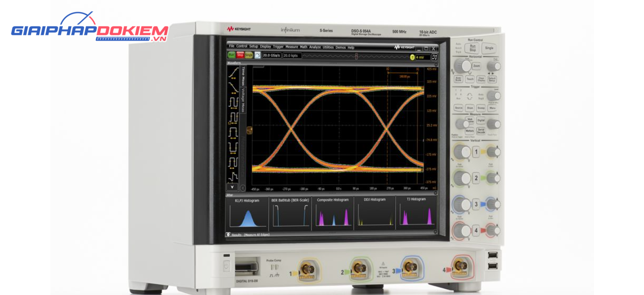The width and height of the screenshot is (644, 295).
Task: Push the front-panel channel 2 key
Action: point(476,178)
